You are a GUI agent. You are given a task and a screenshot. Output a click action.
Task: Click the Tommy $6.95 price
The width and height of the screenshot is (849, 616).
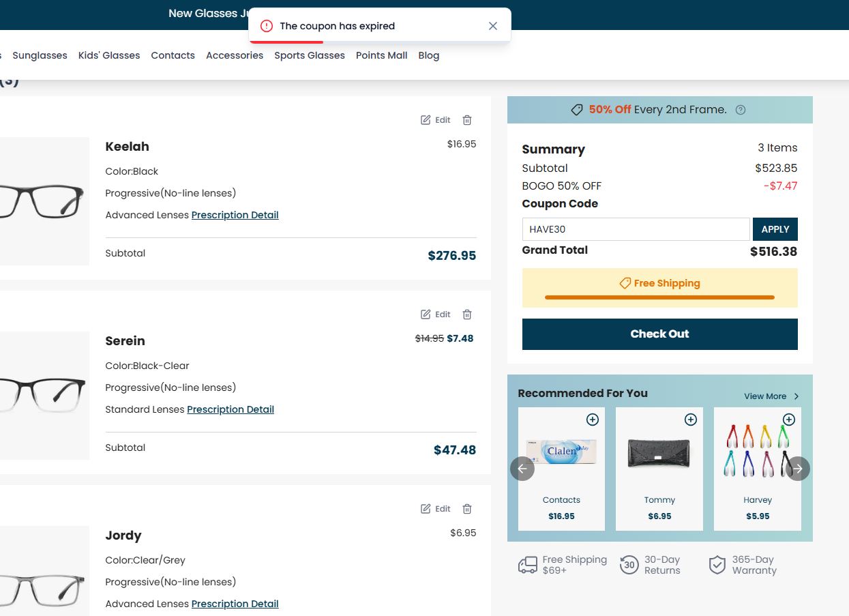click(x=659, y=516)
